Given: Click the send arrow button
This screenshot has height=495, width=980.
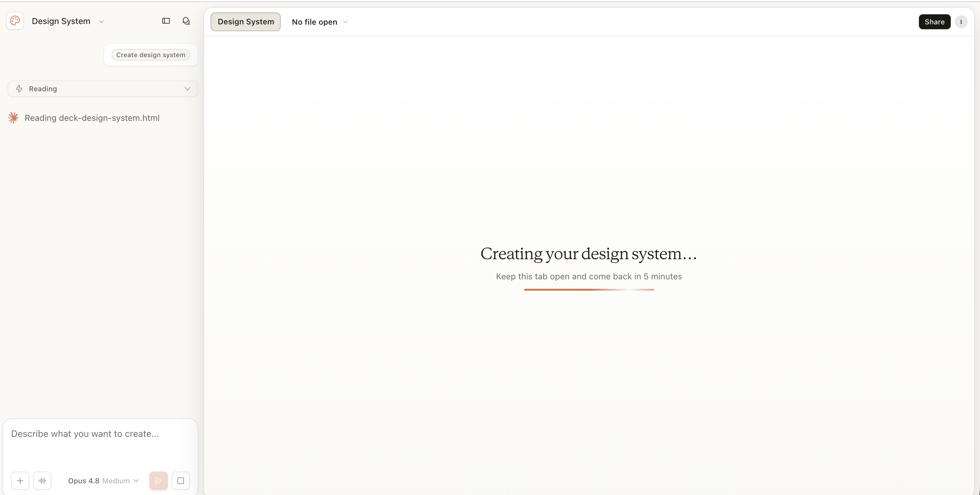Looking at the screenshot, I should click(x=158, y=481).
